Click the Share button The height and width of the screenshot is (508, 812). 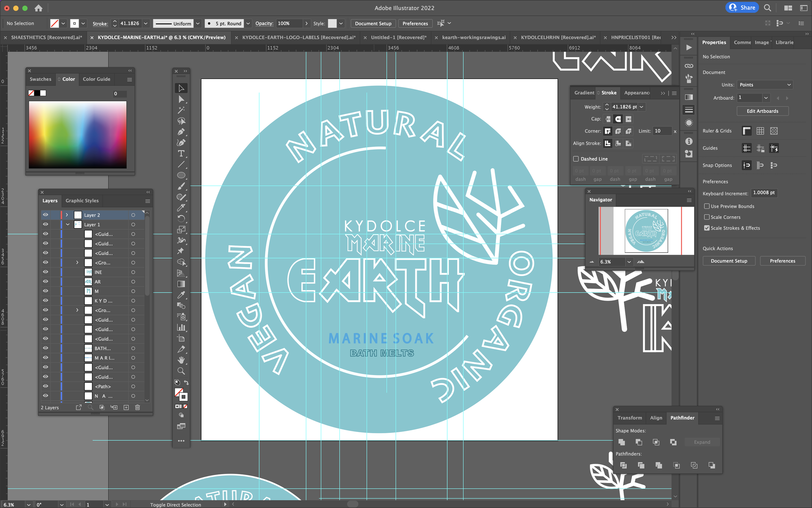pos(742,8)
